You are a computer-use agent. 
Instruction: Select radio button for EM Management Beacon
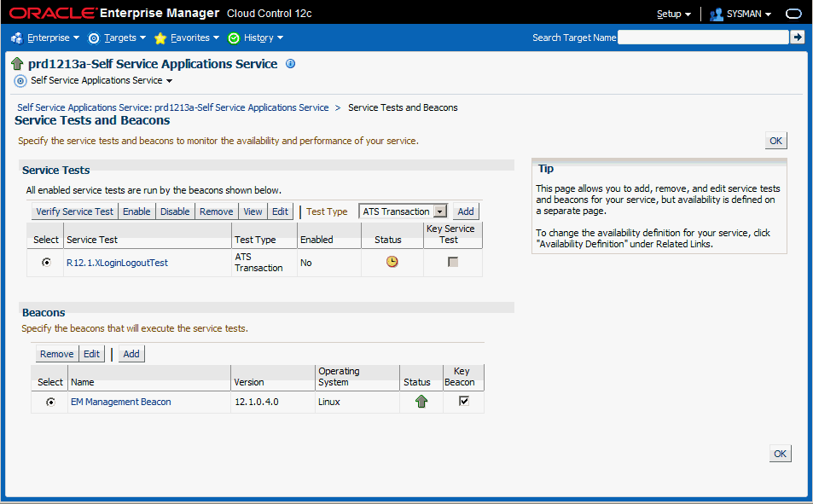pos(50,402)
